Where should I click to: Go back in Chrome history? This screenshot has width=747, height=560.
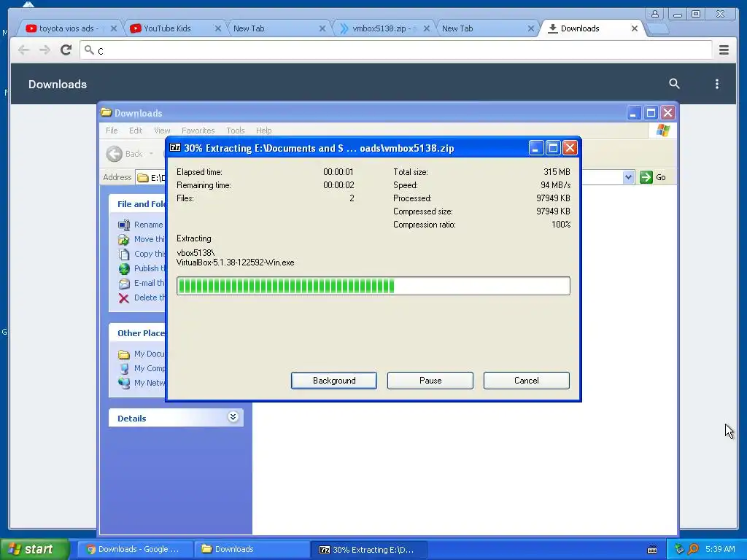24,50
